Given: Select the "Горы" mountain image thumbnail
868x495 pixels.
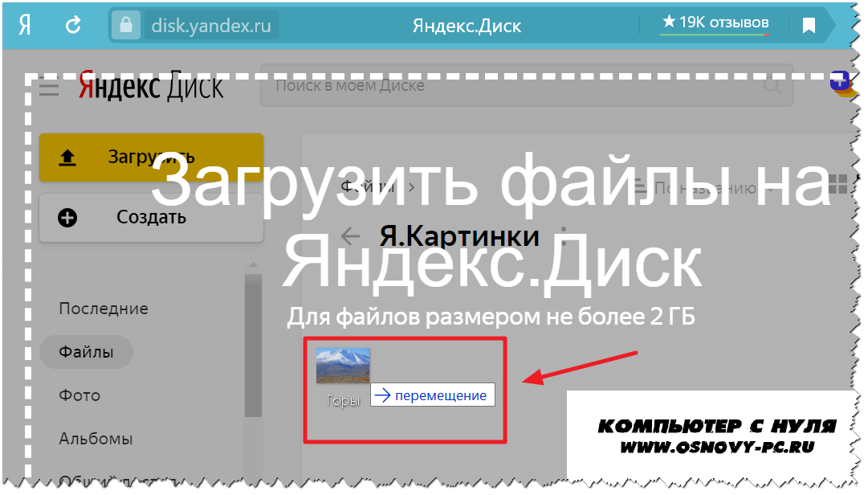Looking at the screenshot, I should [x=343, y=366].
